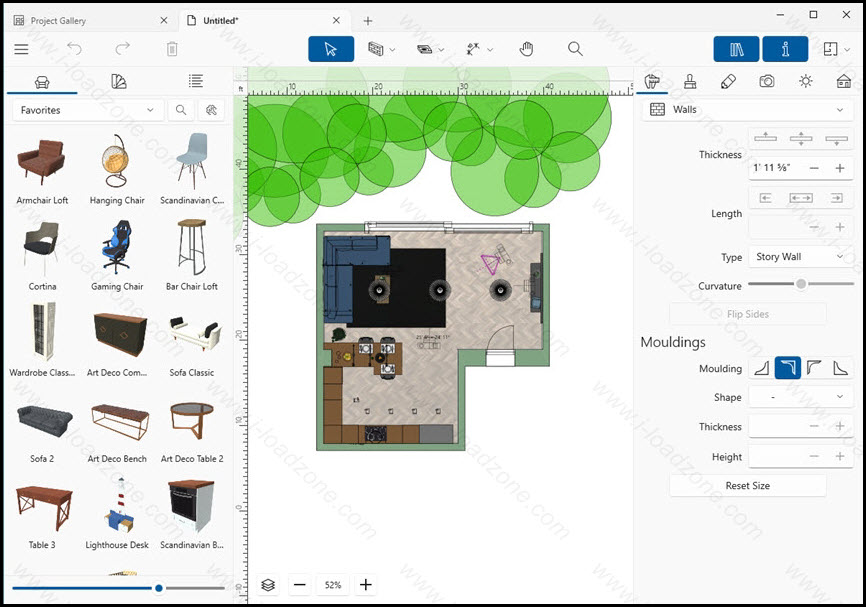Select the wall drawing tool
This screenshot has height=607, width=866.
click(x=376, y=49)
